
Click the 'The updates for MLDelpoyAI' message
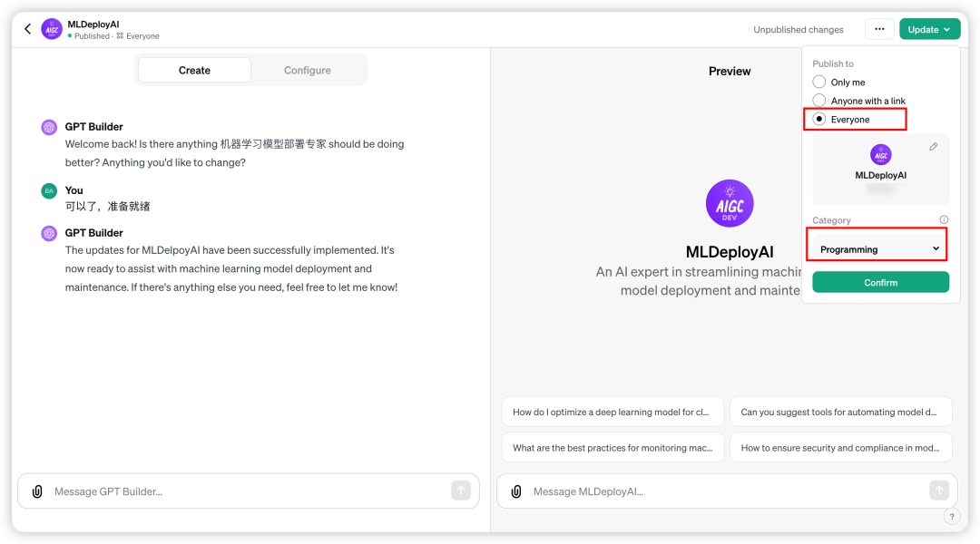click(x=231, y=268)
